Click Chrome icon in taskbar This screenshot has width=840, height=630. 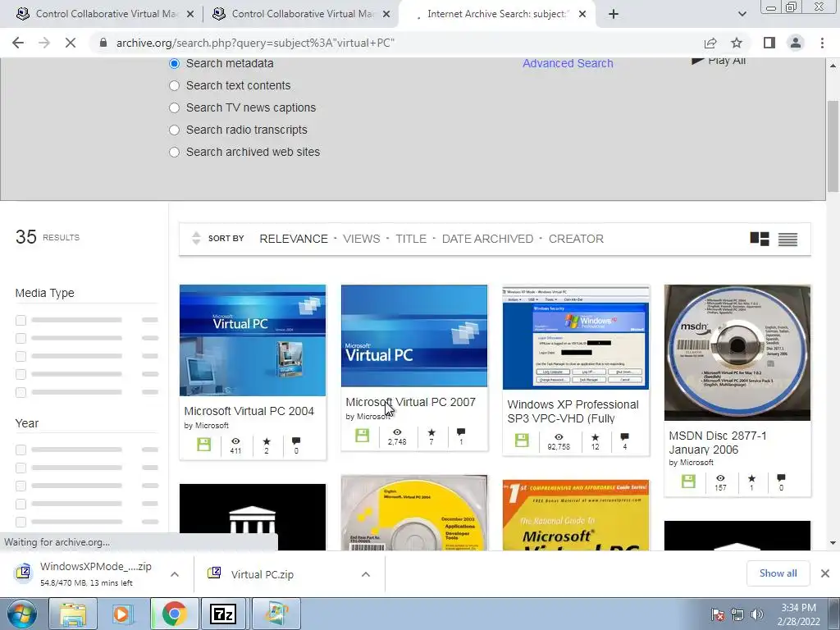[174, 614]
